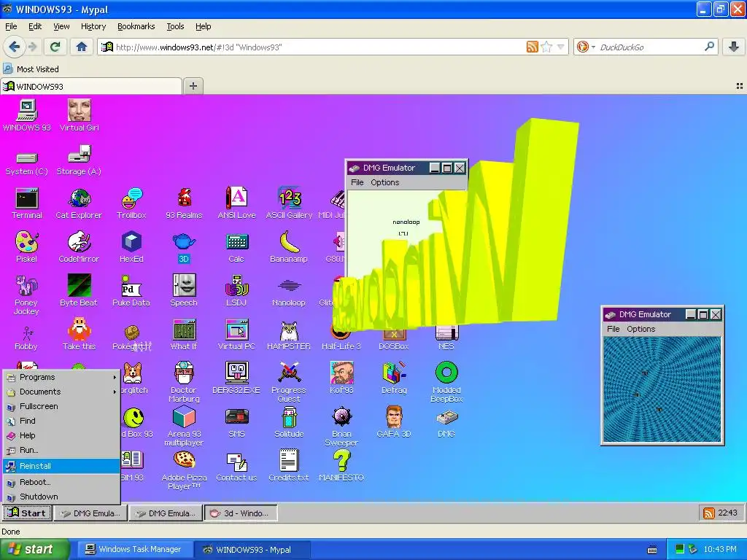Open Most Visited bookmarks folder
Screen dimensions: 747x560
click(31, 69)
